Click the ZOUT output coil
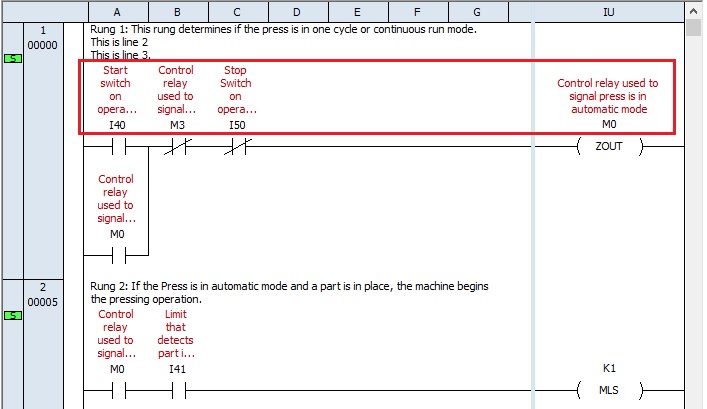 click(608, 146)
